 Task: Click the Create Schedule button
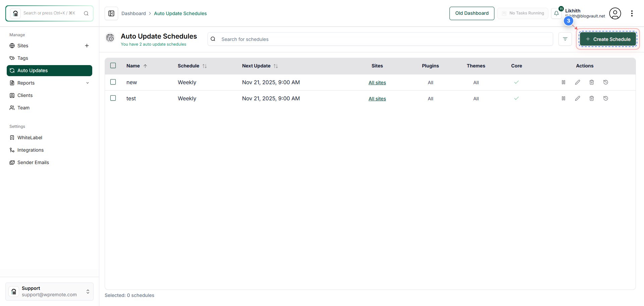coord(608,39)
